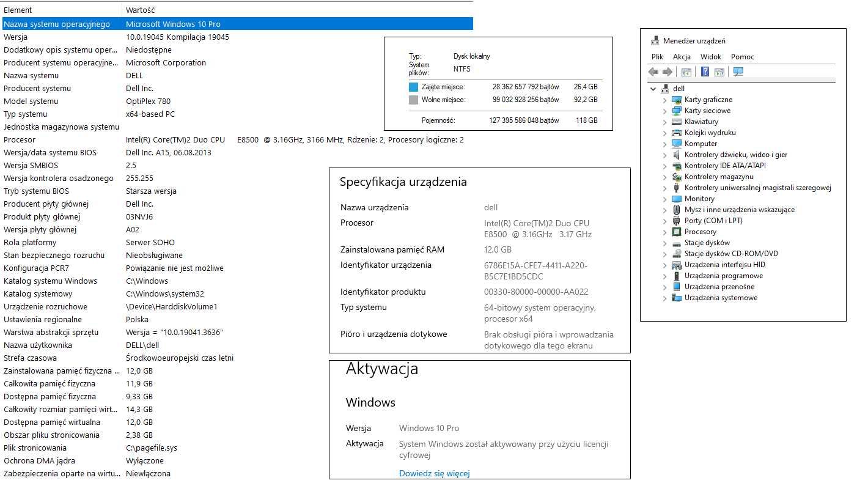This screenshot has width=868, height=483.
Task: Expand the Monitory node
Action: tap(665, 199)
